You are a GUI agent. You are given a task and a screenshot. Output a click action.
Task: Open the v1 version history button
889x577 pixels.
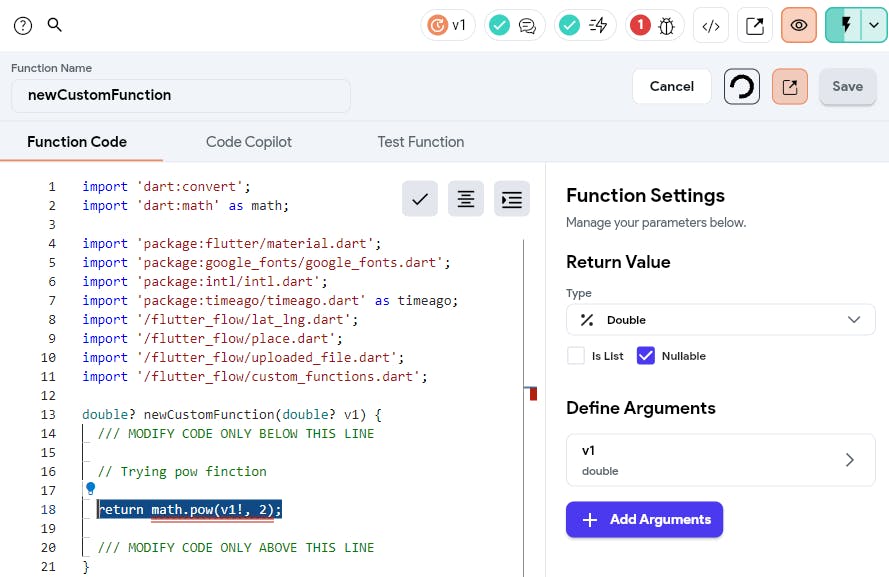(447, 25)
